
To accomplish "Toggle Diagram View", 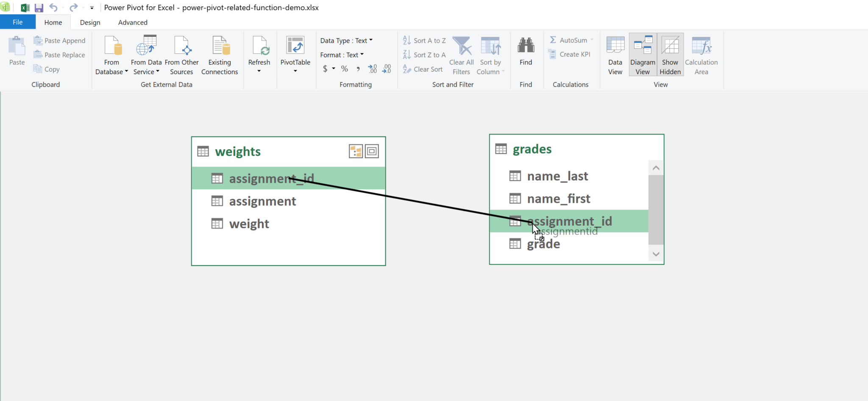I will [x=643, y=55].
